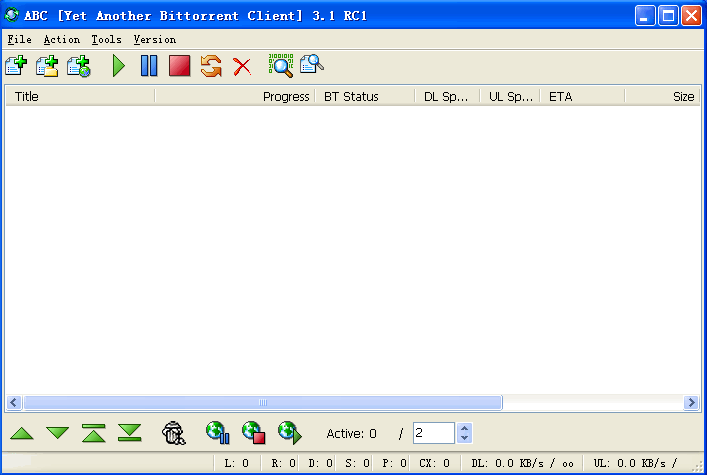
Task: Open torrent details magnifier icon
Action: [x=312, y=64]
